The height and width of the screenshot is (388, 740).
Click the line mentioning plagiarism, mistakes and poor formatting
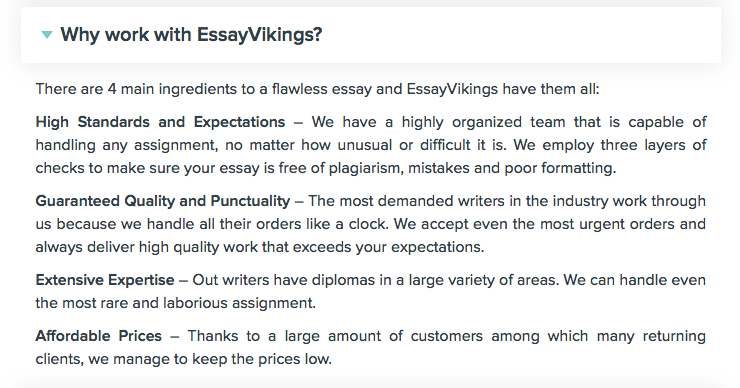(x=326, y=168)
